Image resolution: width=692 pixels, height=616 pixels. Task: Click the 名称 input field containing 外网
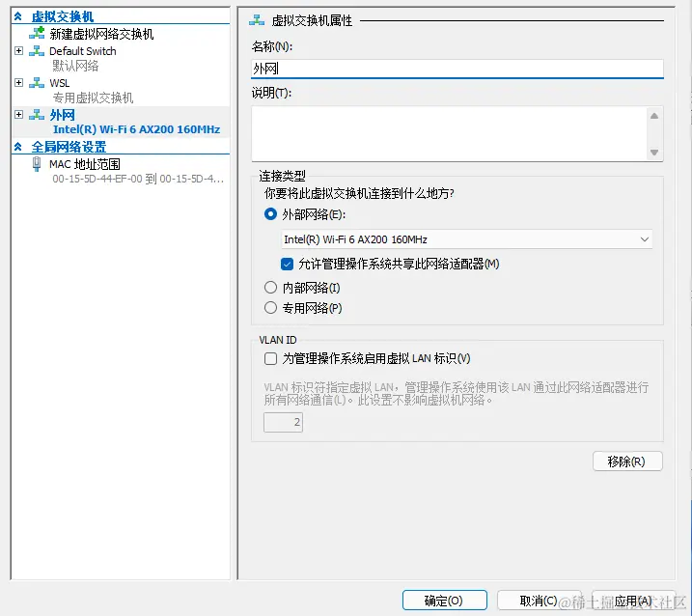pyautogui.click(x=457, y=69)
